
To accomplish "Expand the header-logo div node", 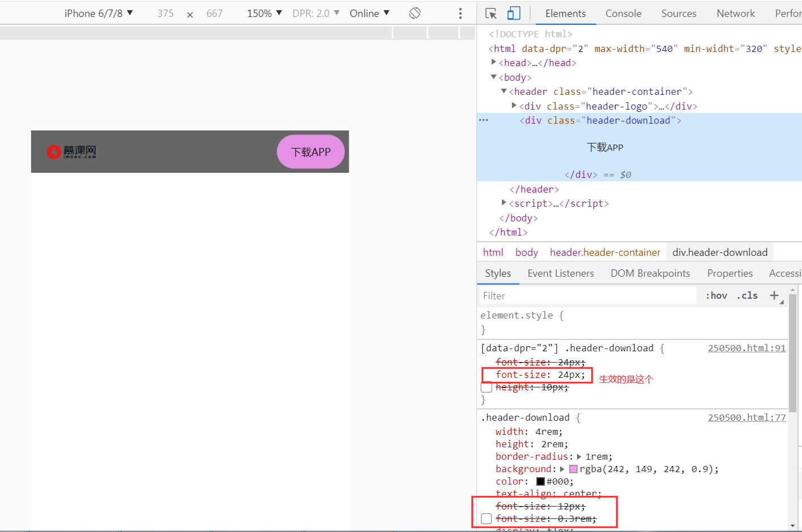I will (x=514, y=106).
